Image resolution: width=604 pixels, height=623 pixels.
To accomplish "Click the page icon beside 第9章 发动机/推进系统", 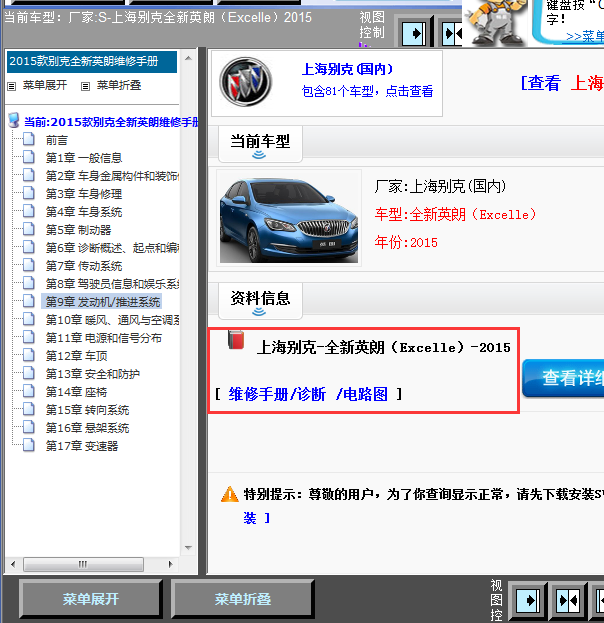I will 29,301.
